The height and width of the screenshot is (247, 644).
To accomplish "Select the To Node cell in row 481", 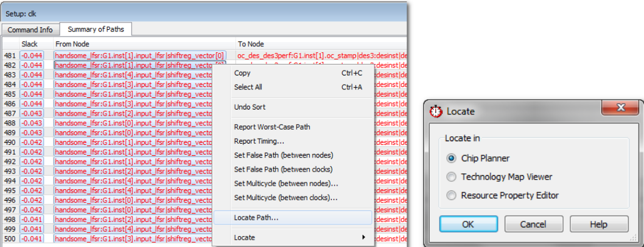I will [x=321, y=55].
